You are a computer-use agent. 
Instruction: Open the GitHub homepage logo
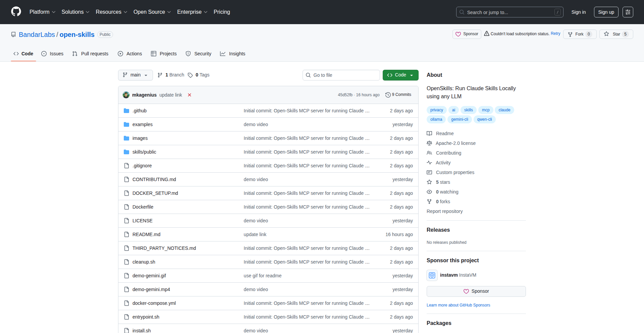[16, 12]
